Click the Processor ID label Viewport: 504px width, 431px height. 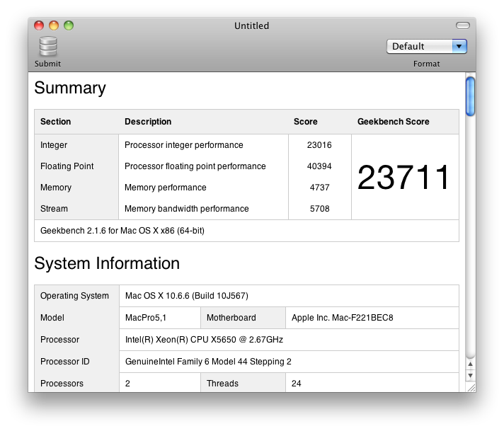[x=65, y=362]
